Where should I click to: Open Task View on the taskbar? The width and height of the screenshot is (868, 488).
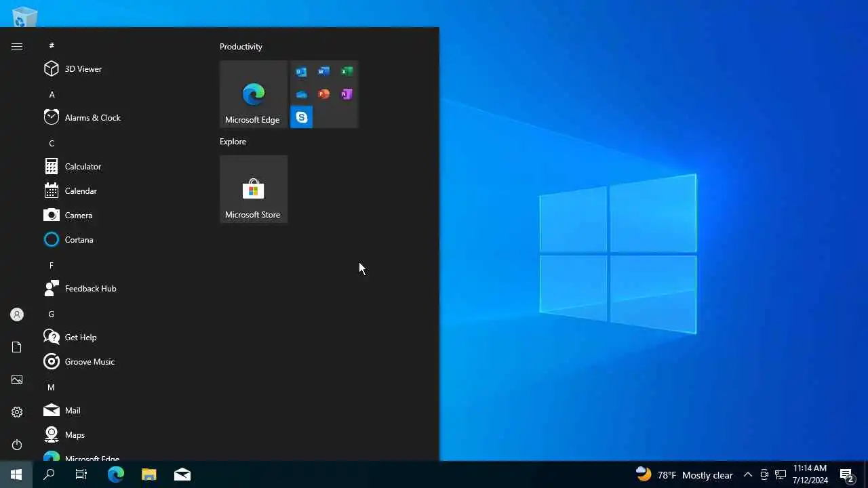tap(81, 474)
